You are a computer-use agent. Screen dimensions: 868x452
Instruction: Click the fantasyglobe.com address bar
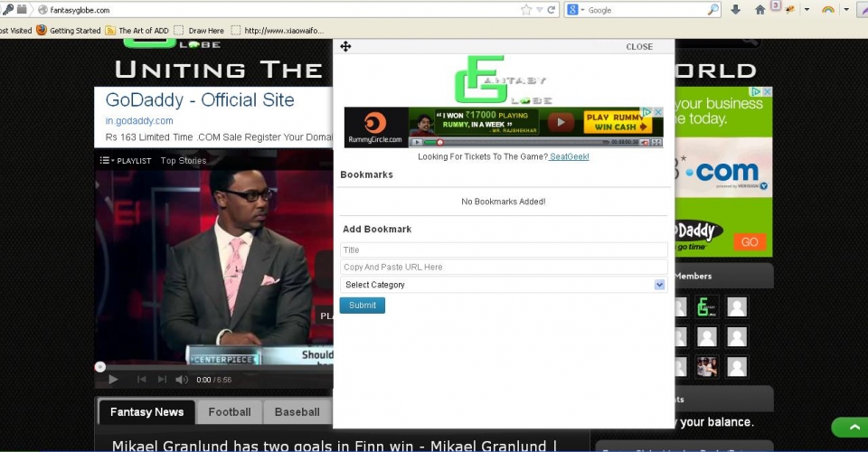(277, 10)
